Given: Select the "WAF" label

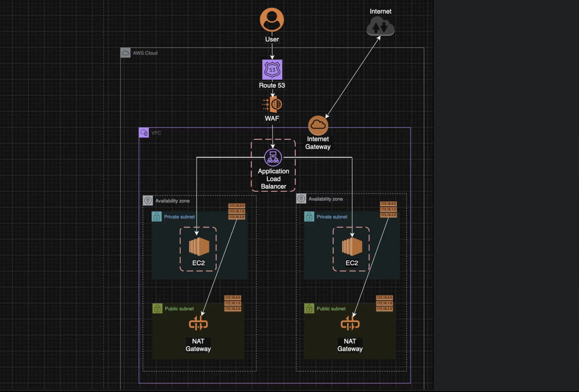Looking at the screenshot, I should pos(272,118).
